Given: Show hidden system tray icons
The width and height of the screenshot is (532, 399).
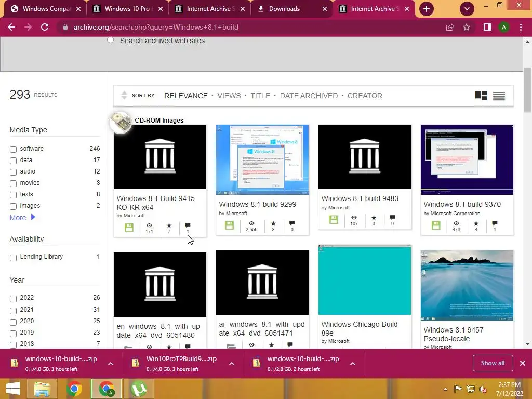Looking at the screenshot, I should [x=445, y=390].
